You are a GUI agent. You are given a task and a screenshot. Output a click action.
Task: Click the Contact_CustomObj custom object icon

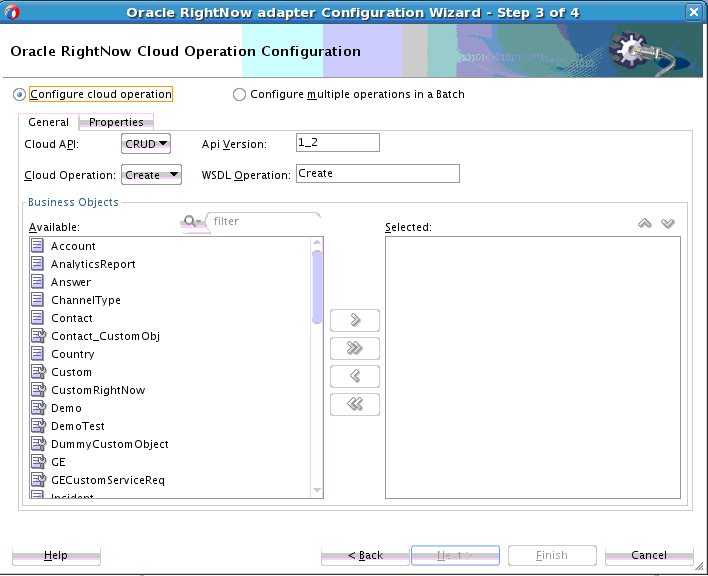(x=38, y=336)
